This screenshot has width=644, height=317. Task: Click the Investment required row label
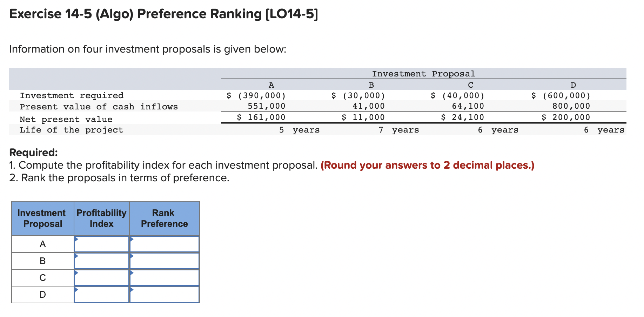point(72,95)
